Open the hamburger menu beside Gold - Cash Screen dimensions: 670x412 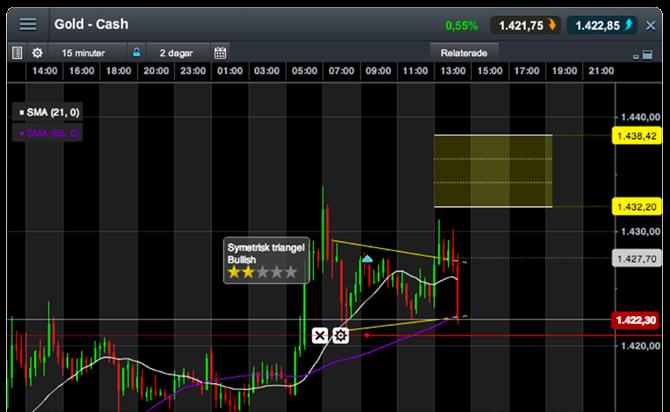point(28,24)
